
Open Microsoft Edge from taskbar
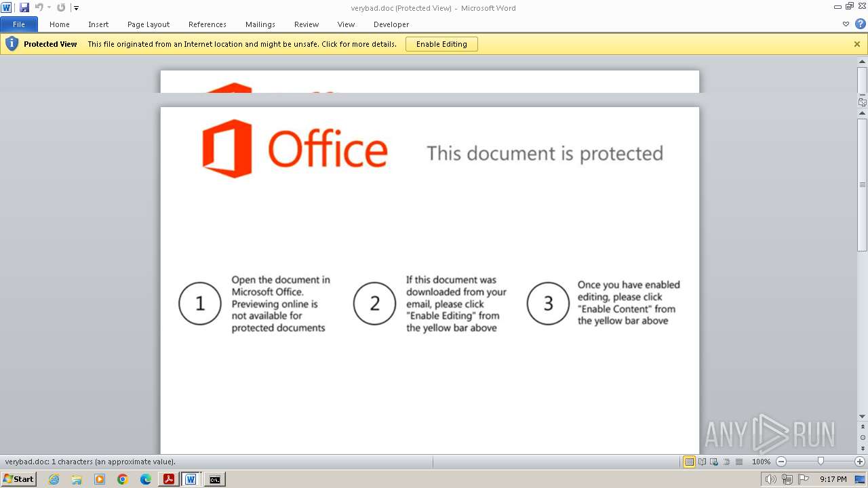click(x=146, y=479)
